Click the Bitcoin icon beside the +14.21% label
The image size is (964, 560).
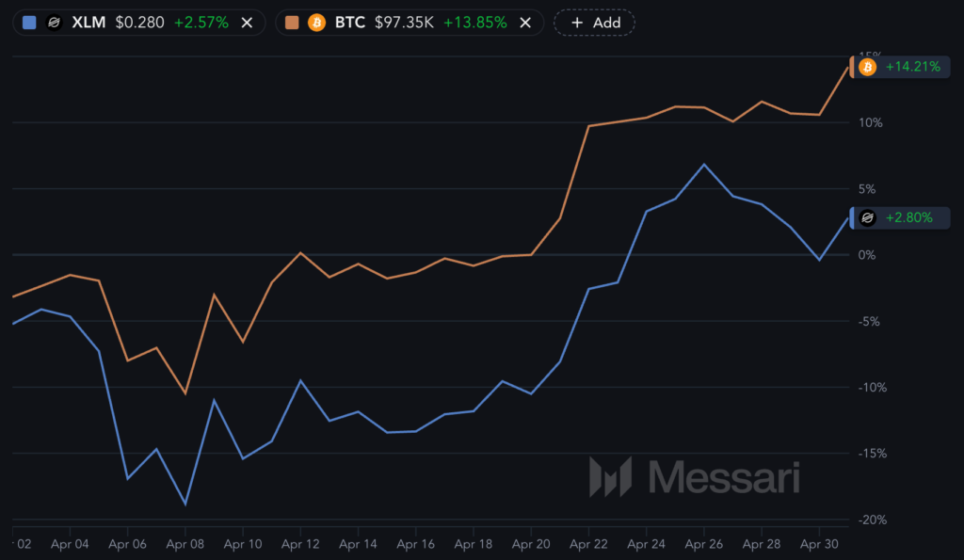(x=867, y=67)
